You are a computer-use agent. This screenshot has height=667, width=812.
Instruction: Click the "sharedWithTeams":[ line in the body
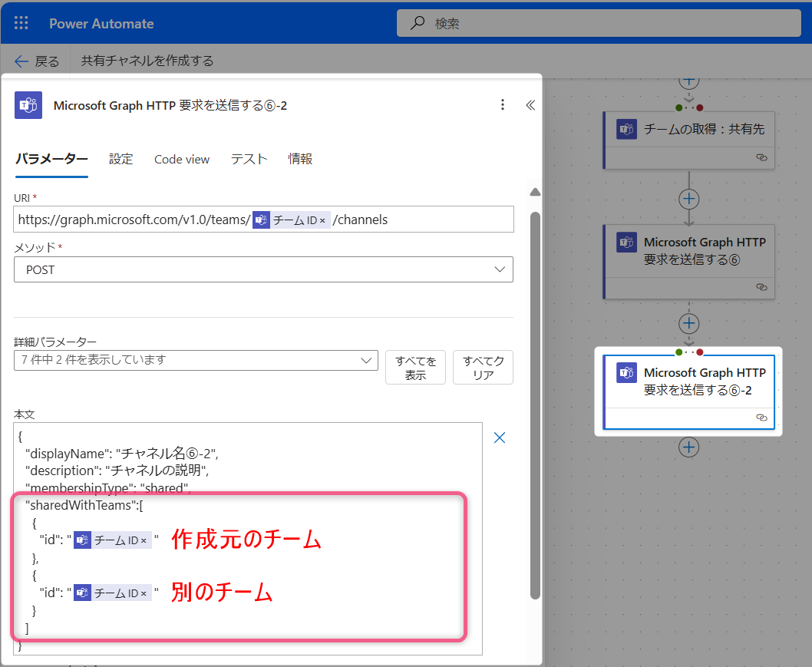[84, 505]
